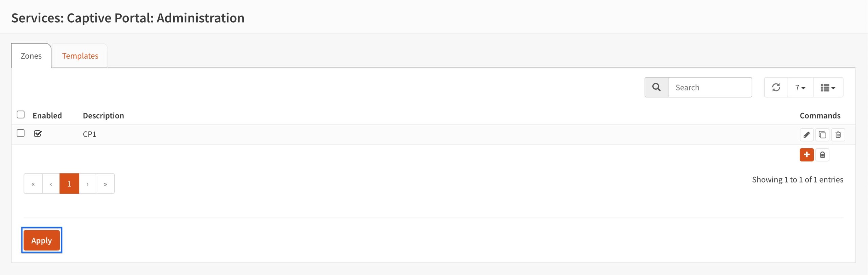868x275 pixels.
Task: Clone the CP1 zone entry
Action: click(x=822, y=135)
